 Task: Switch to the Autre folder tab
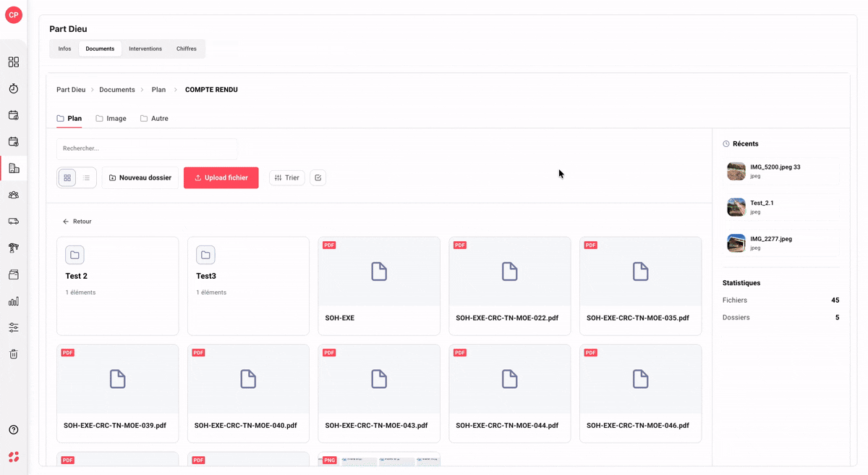click(154, 119)
